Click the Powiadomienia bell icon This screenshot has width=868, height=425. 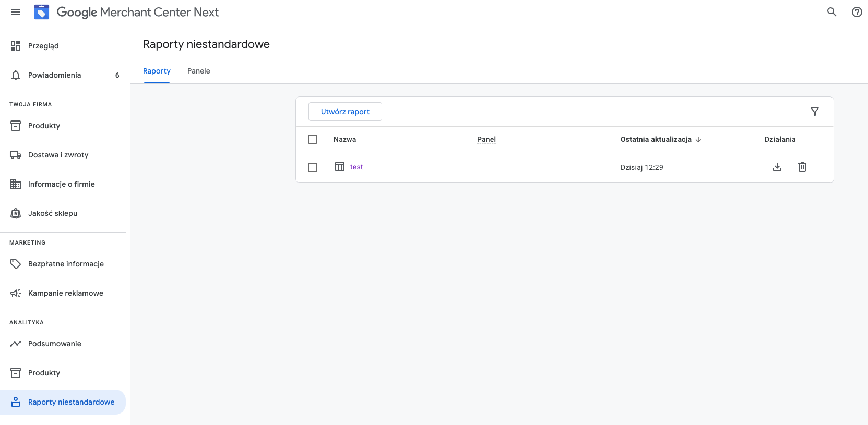pos(16,75)
